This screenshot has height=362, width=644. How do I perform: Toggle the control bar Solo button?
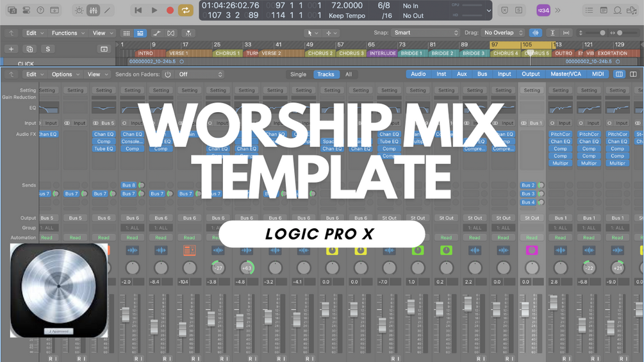click(x=519, y=10)
